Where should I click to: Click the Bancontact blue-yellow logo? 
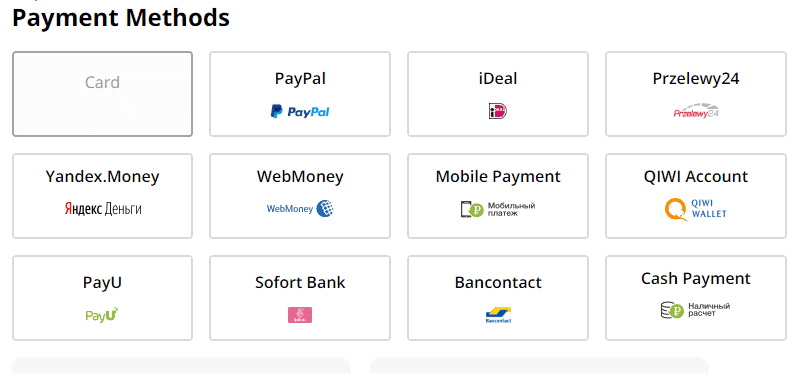(x=498, y=315)
